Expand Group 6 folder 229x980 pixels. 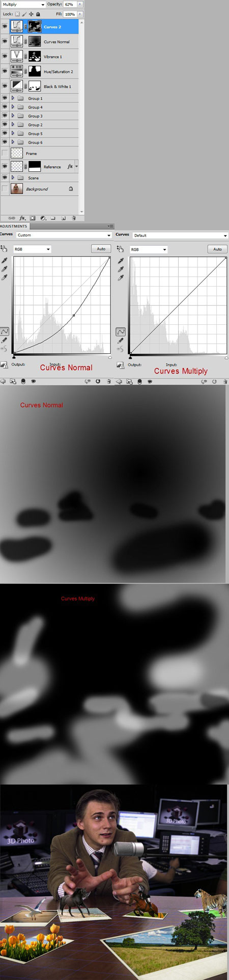pyautogui.click(x=13, y=142)
